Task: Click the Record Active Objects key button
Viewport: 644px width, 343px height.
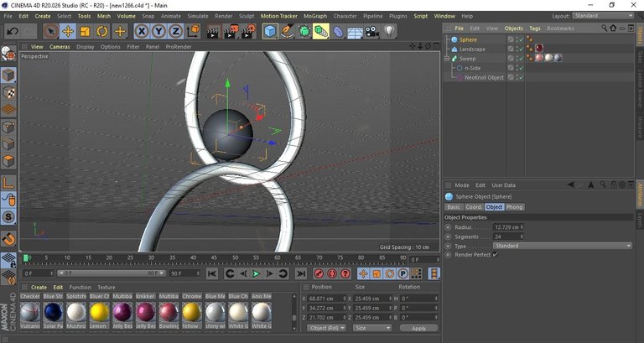Action: tap(319, 273)
